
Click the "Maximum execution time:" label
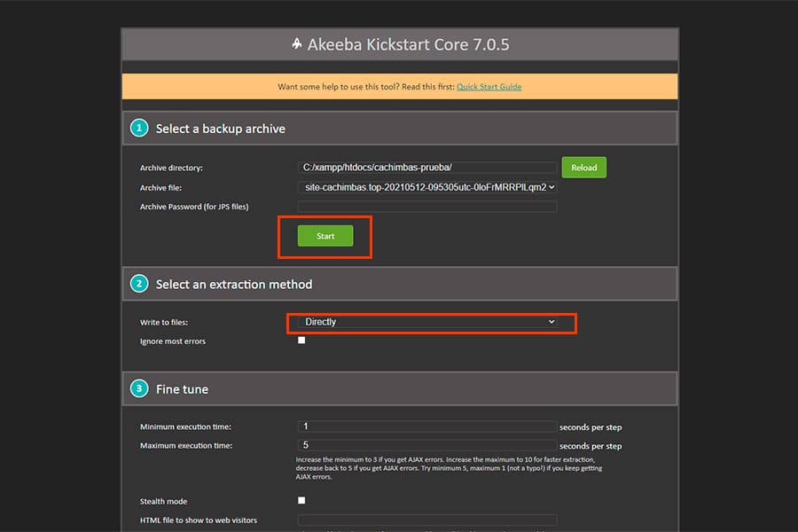tap(186, 445)
